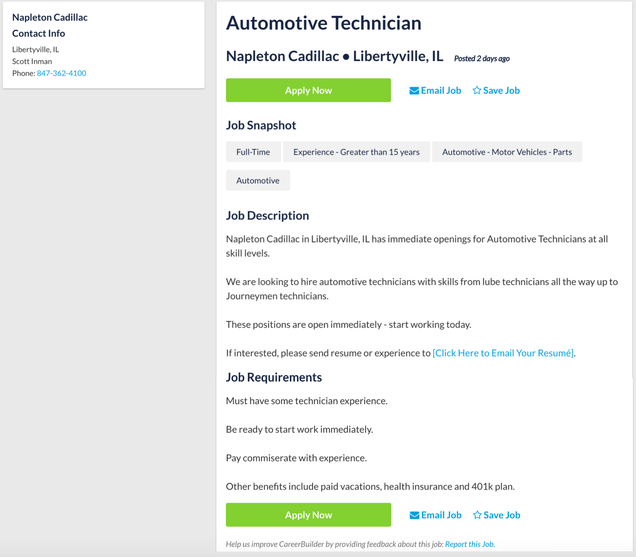Click the Contact Info heading
Viewport: 636px width, 557px height.
(x=39, y=33)
